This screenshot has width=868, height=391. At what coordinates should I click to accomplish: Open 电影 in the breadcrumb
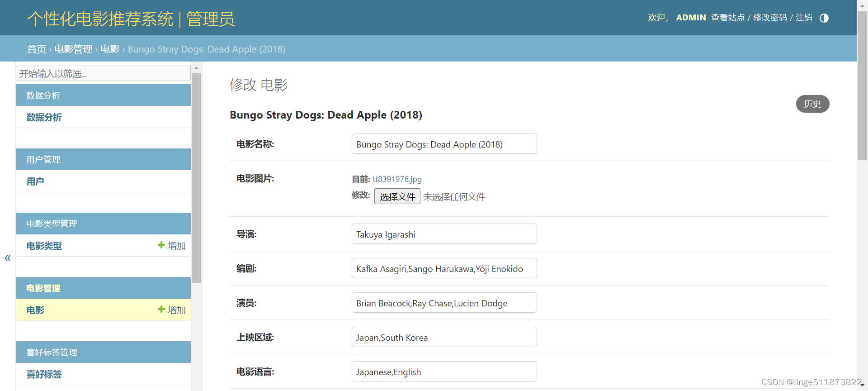110,49
